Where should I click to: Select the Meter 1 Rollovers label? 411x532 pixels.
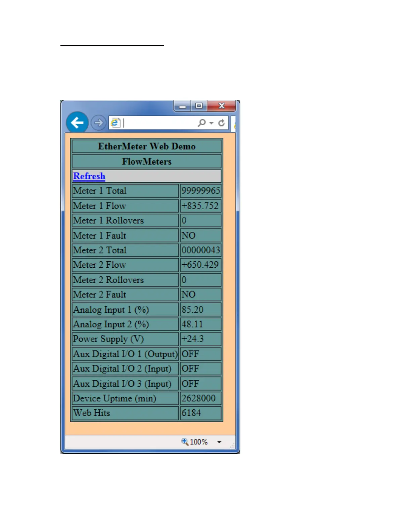tap(108, 220)
